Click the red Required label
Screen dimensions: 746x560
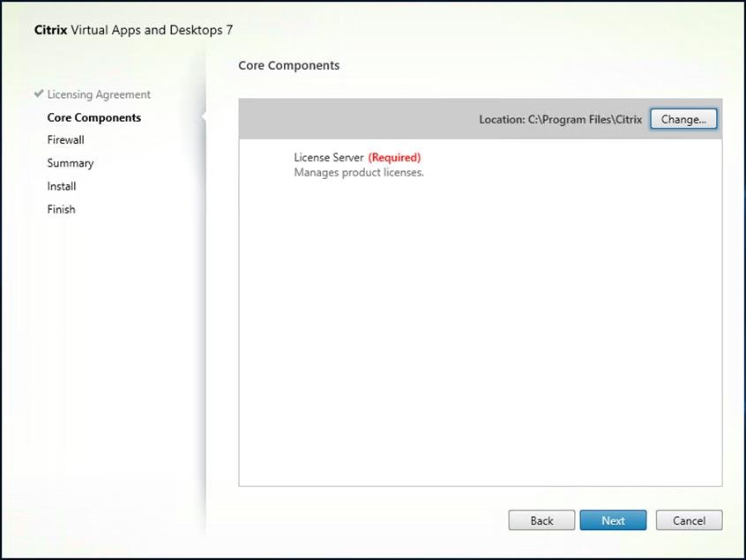point(394,157)
